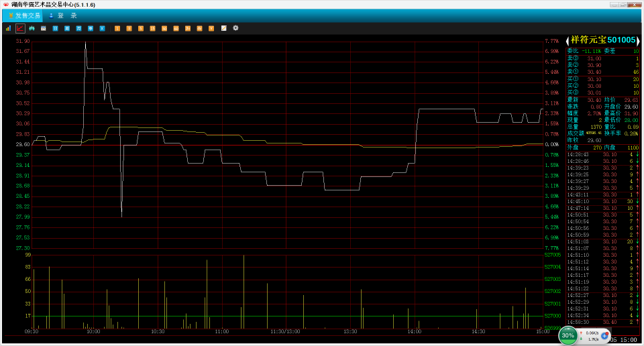644x346 pixels.
Task: Click the 29.60 baseline price axis label
Action: (23, 144)
